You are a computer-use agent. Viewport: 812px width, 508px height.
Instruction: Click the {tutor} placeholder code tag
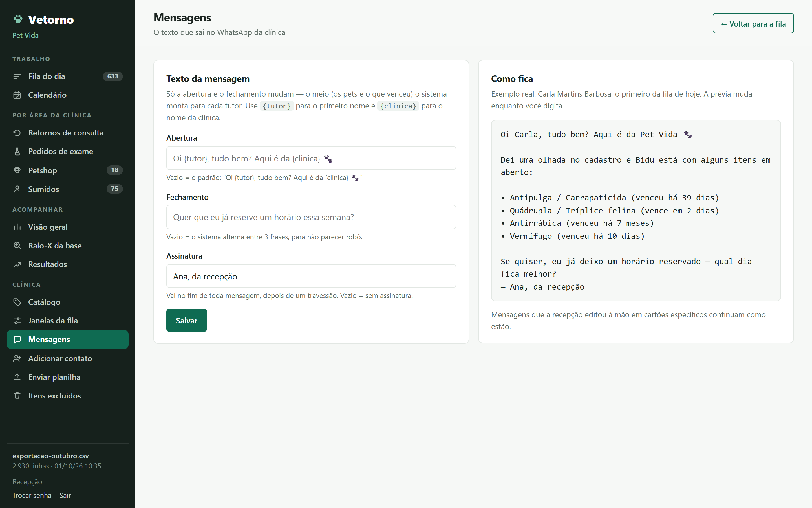tap(277, 106)
